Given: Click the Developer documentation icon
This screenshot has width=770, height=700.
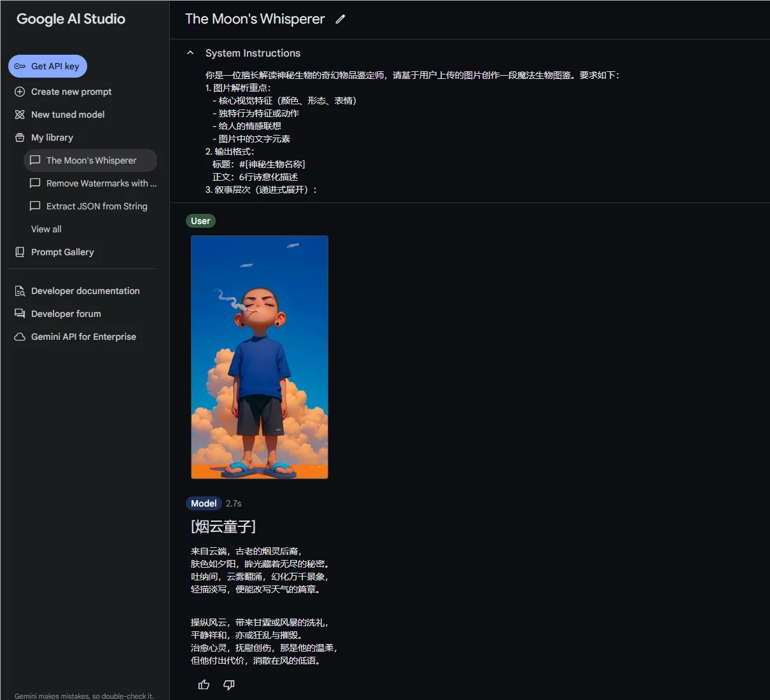Looking at the screenshot, I should (x=20, y=291).
